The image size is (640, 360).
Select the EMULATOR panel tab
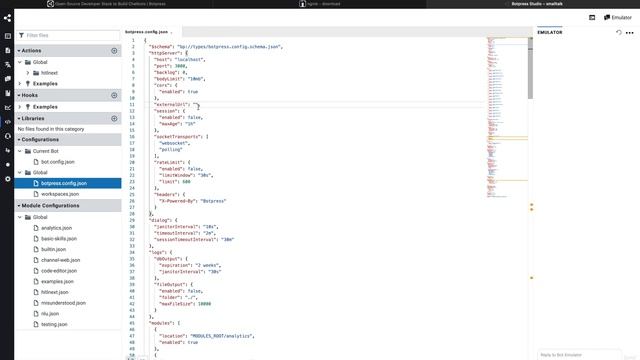tap(550, 32)
